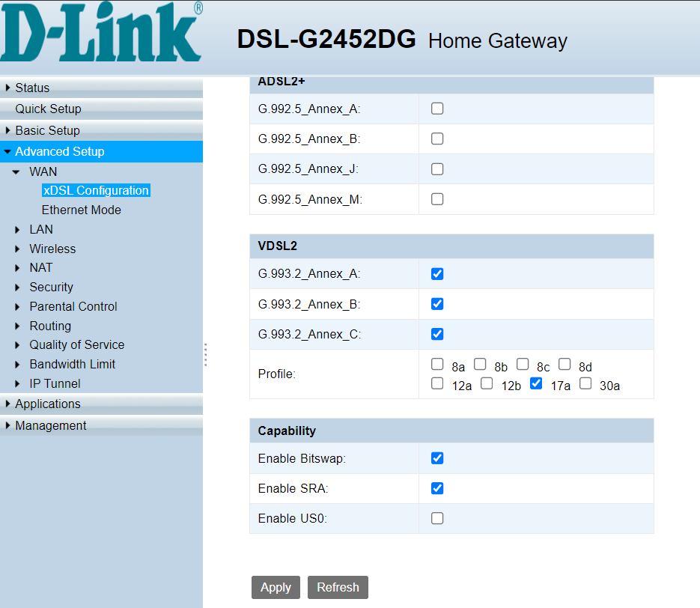The image size is (700, 608).
Task: Expand the Applications menu arrow
Action: 7,404
